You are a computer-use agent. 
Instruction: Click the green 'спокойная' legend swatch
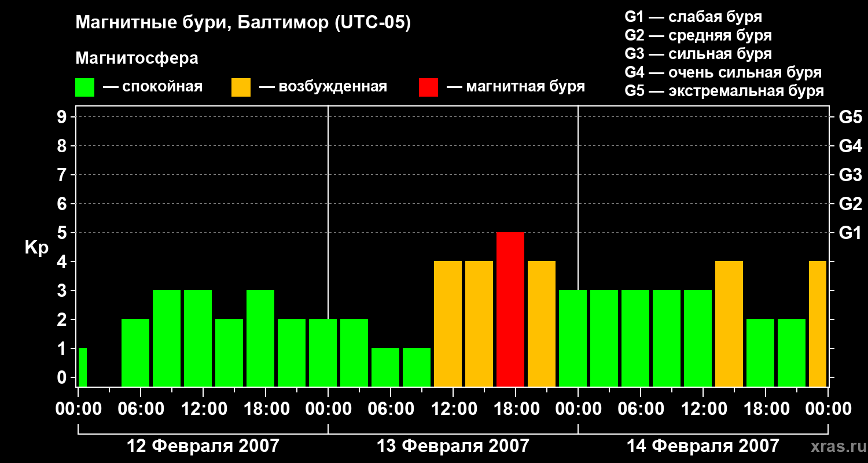84,87
